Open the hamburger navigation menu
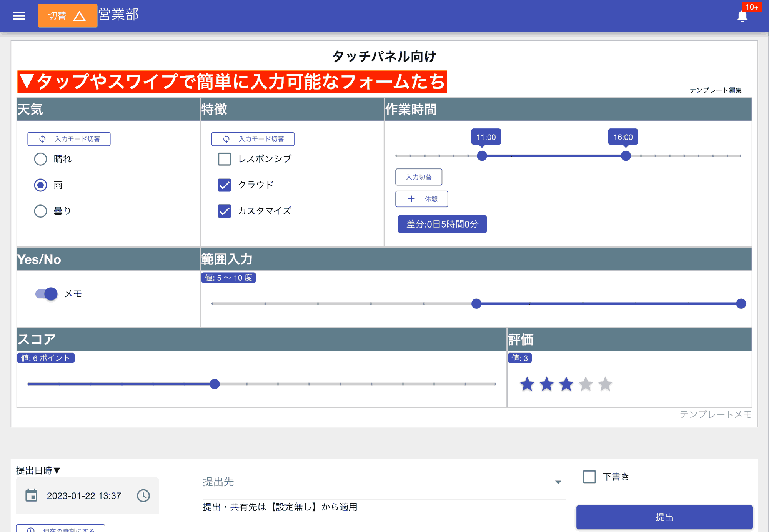 tap(18, 15)
